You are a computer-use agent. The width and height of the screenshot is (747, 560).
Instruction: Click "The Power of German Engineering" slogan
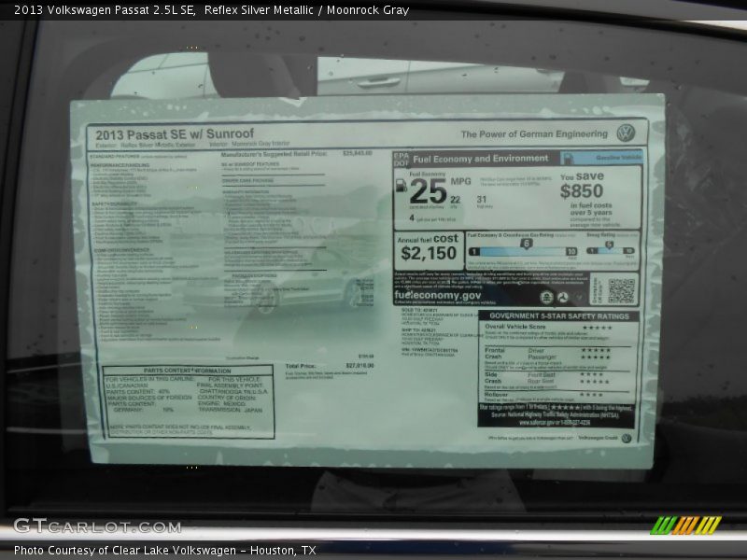tap(534, 134)
